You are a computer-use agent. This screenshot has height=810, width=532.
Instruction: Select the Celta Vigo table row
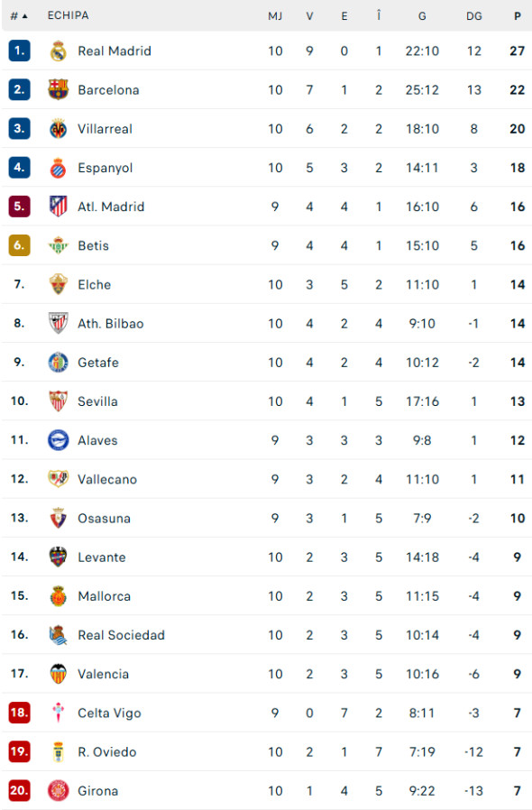click(x=266, y=713)
